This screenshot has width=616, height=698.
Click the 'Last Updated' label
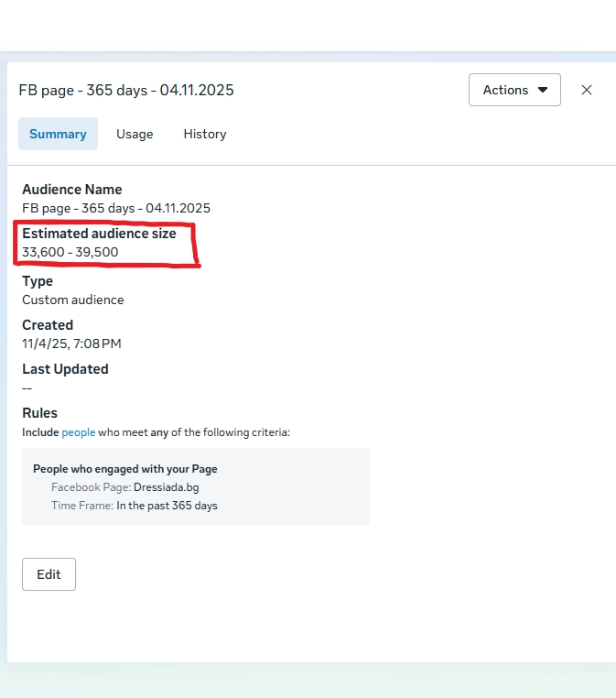pos(65,369)
